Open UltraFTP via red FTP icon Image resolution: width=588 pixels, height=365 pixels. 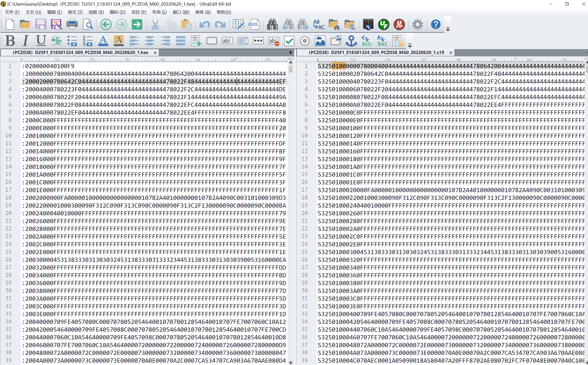click(x=399, y=24)
